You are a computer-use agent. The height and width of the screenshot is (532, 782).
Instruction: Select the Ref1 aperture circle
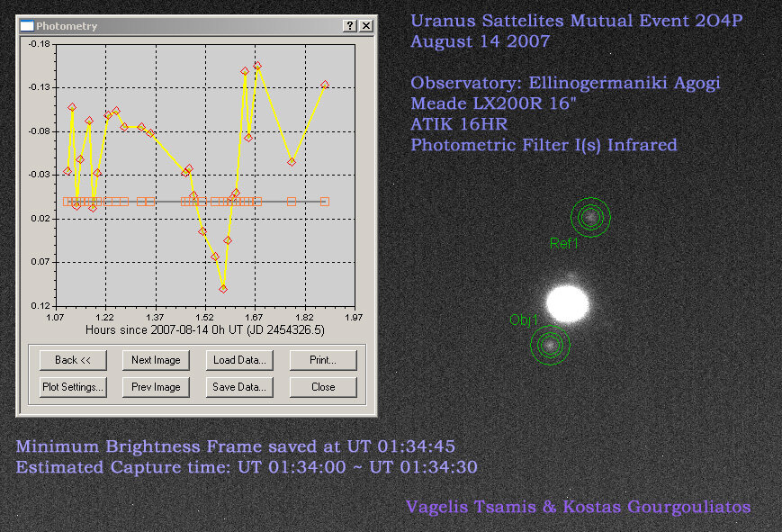(x=590, y=216)
